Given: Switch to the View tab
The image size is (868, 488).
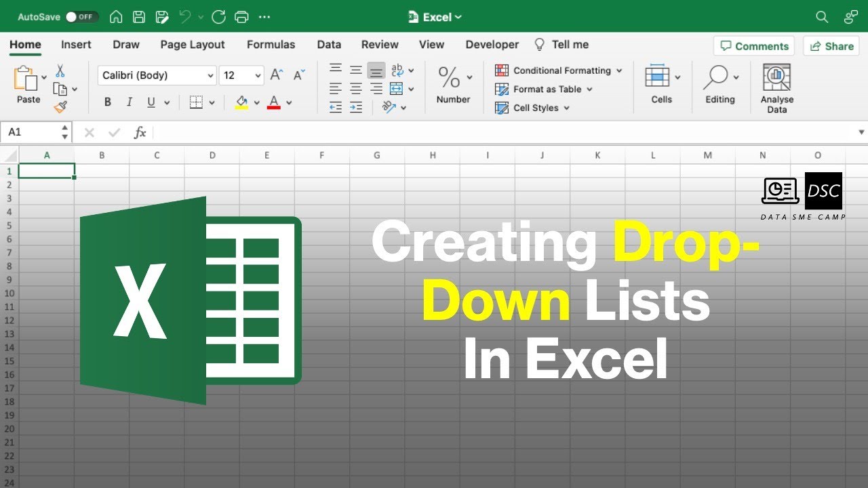Looking at the screenshot, I should click(x=431, y=45).
